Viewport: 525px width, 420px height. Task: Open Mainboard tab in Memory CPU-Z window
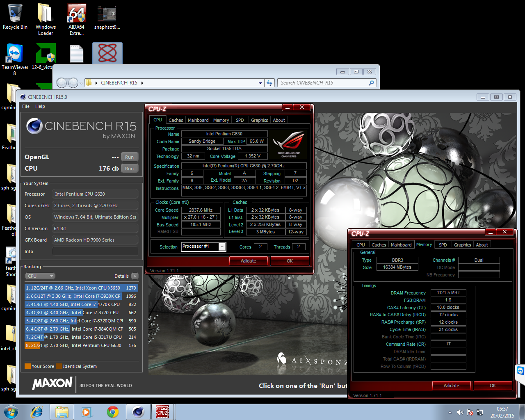[401, 245]
